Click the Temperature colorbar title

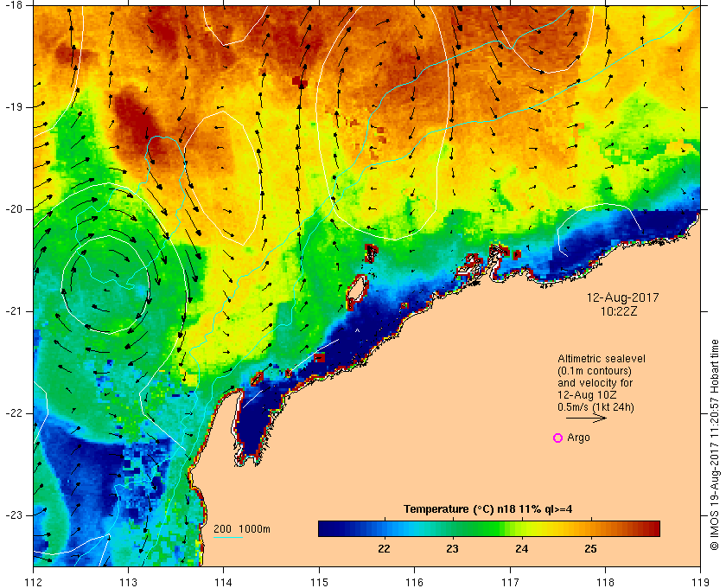pos(488,508)
